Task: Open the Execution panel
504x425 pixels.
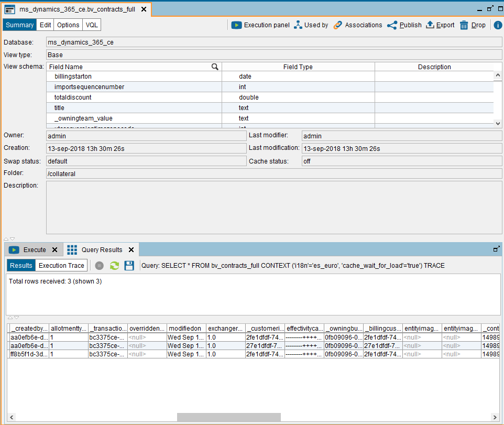Action: pyautogui.click(x=260, y=25)
